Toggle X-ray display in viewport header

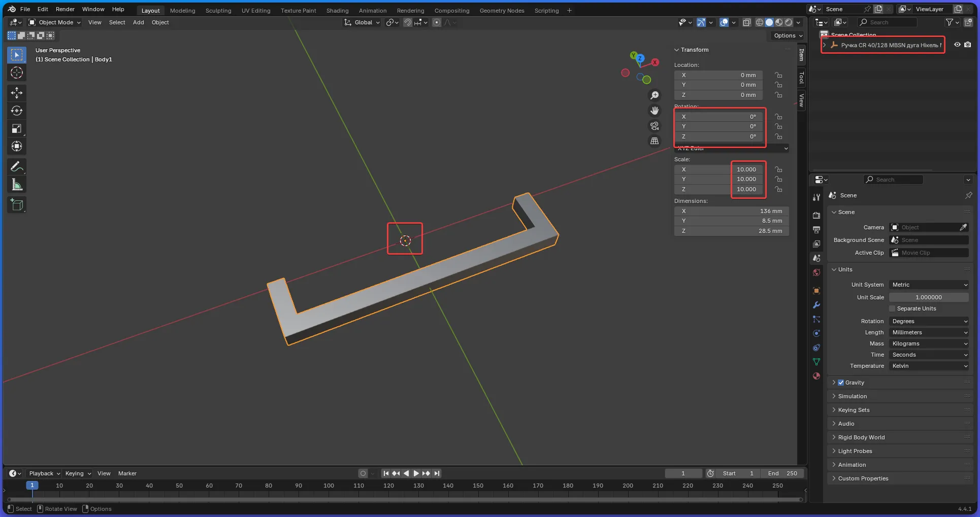point(746,22)
